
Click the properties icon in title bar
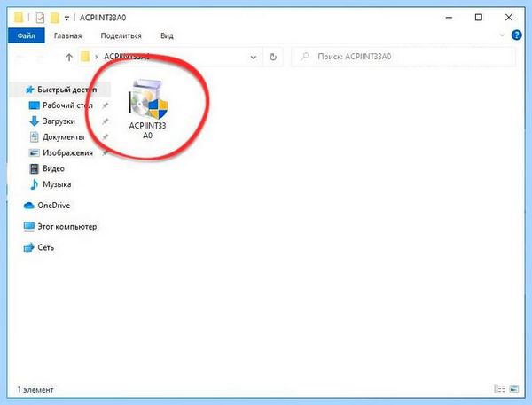(x=40, y=18)
